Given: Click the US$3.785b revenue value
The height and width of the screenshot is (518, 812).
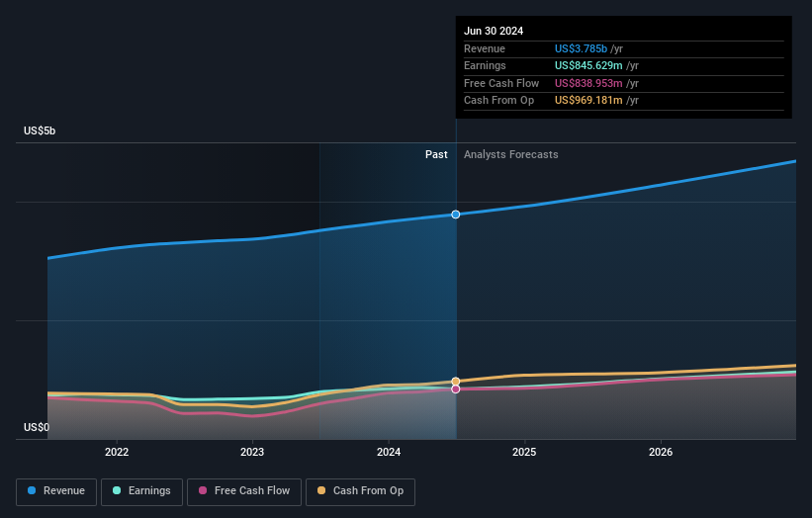Looking at the screenshot, I should (581, 48).
